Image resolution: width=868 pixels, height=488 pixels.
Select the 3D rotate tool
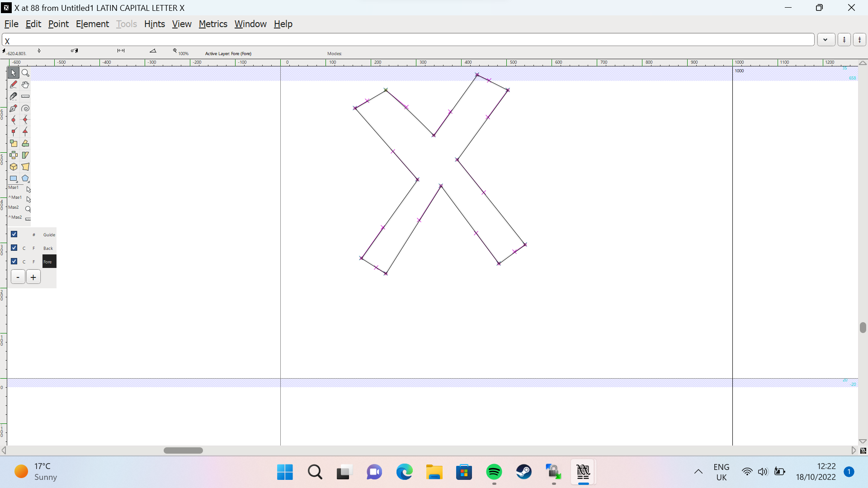(14, 167)
